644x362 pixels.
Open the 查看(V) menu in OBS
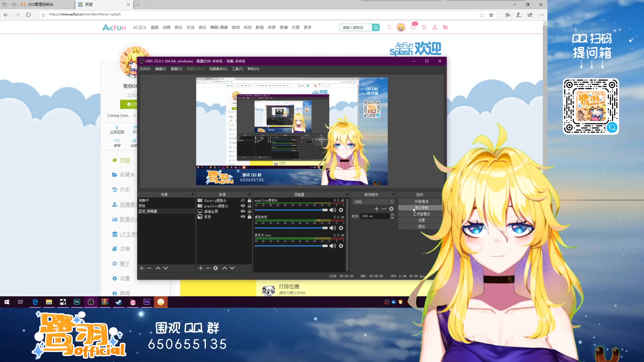(x=176, y=69)
